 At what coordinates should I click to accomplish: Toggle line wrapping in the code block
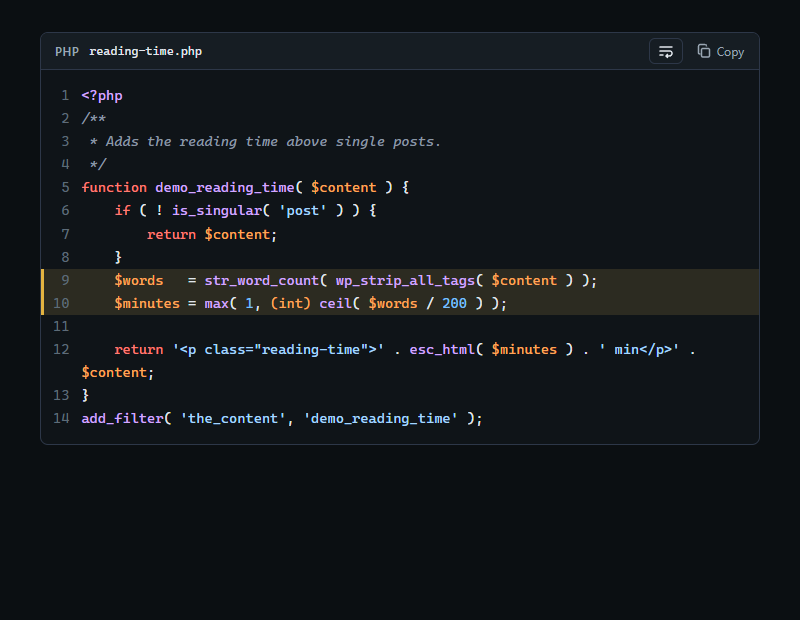click(x=665, y=52)
